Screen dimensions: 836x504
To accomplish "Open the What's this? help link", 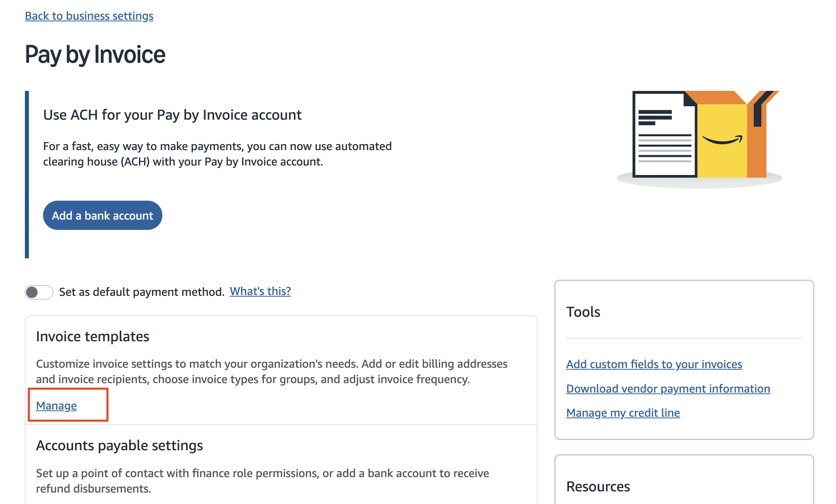I will point(260,291).
